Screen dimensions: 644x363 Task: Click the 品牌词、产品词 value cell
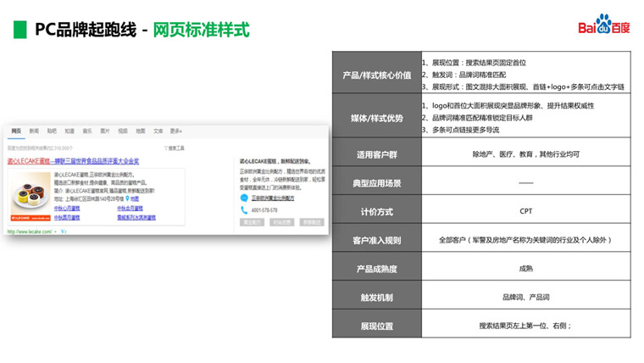(x=526, y=295)
